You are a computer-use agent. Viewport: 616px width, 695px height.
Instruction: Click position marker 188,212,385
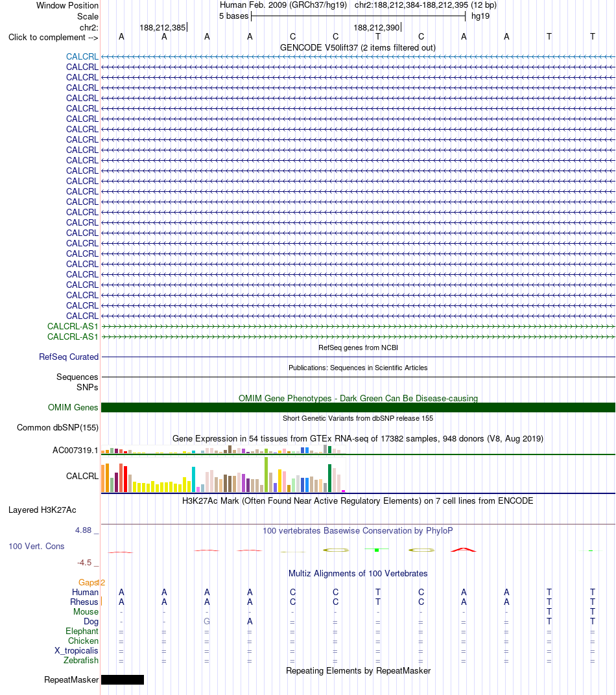[163, 27]
